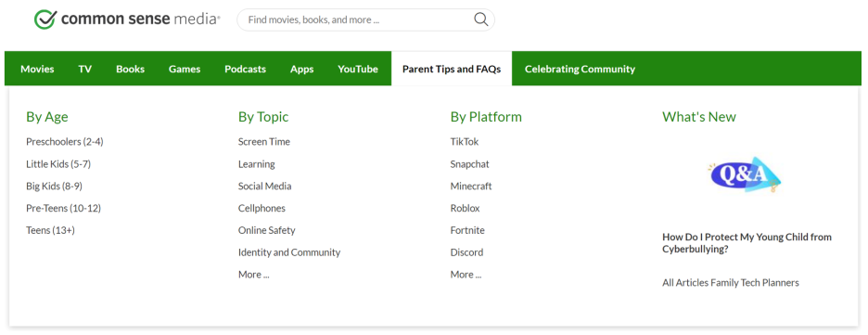
Task: Click the search magnifier icon
Action: 481,19
